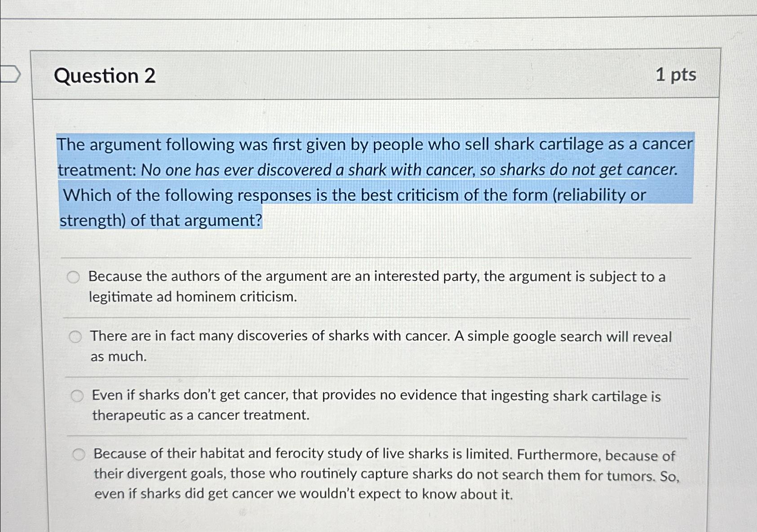Click the radio circle beside ad hominem option

[74, 277]
